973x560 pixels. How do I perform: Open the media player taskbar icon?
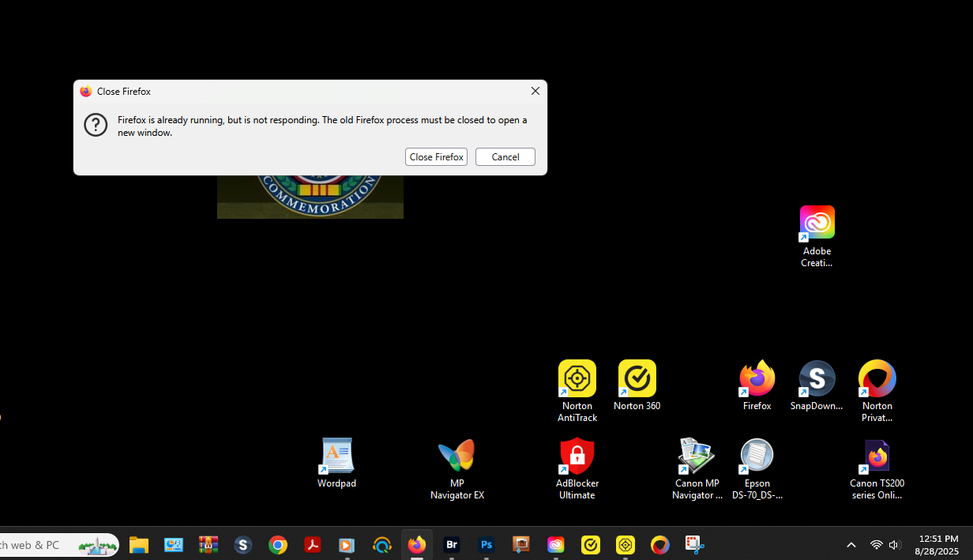click(347, 545)
